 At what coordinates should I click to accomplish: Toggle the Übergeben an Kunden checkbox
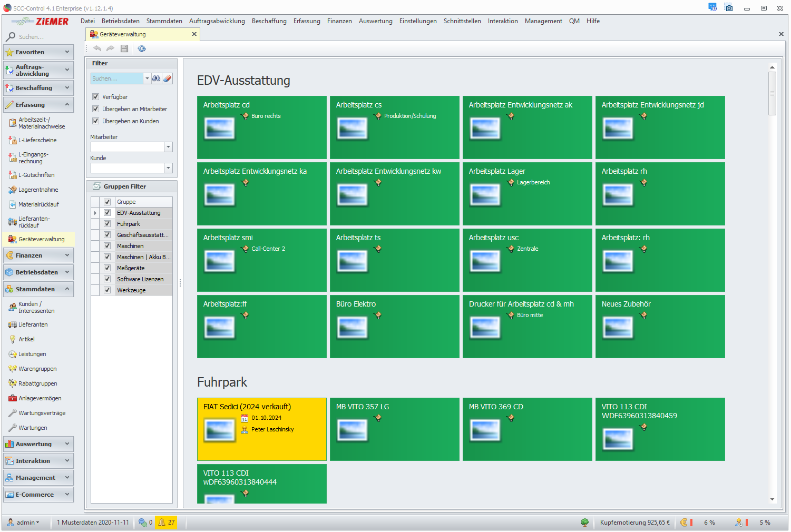[96, 121]
